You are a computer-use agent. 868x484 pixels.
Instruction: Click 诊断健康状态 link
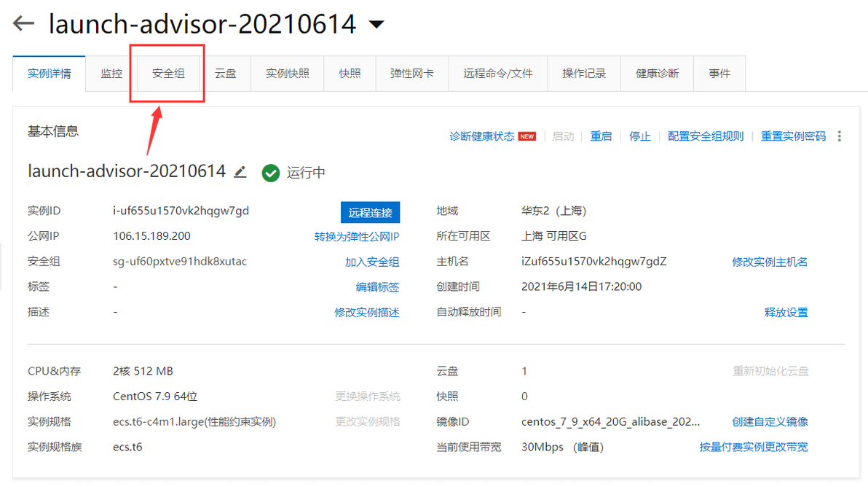(x=481, y=136)
